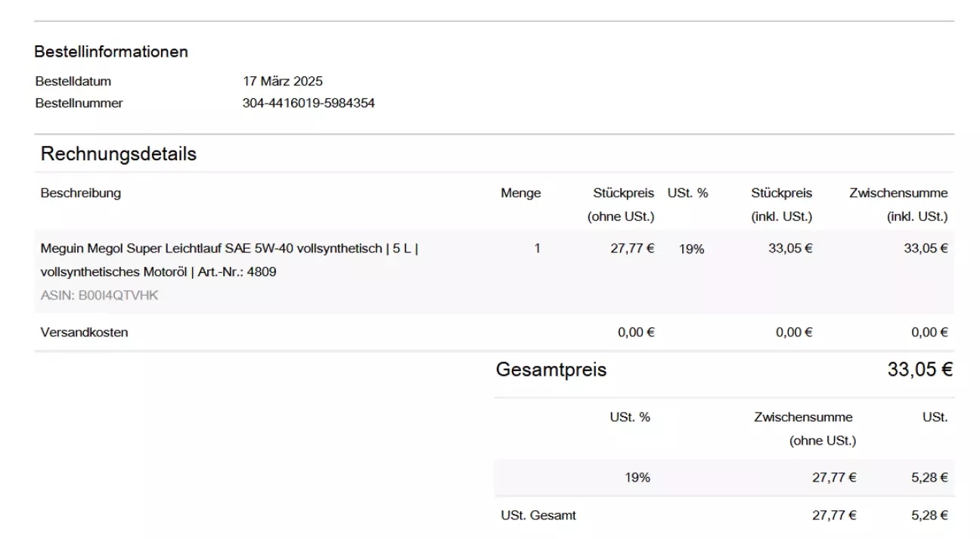This screenshot has height=539, width=980.
Task: Click the Rechnungsdetails heading
Action: coord(119,154)
